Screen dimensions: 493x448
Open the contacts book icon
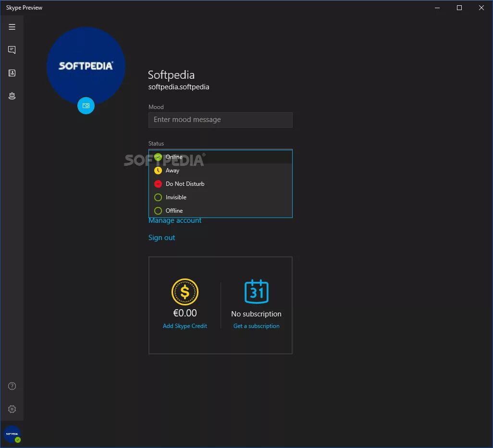12,73
